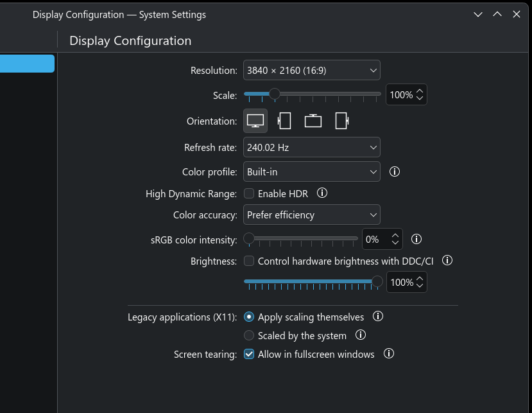Open info icon for sRGB color intensity

click(416, 239)
